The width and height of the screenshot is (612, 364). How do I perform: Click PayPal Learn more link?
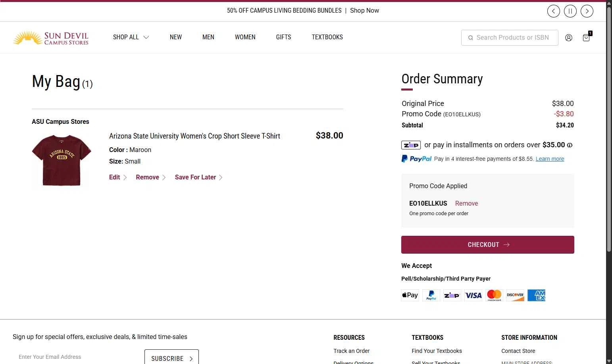550,159
